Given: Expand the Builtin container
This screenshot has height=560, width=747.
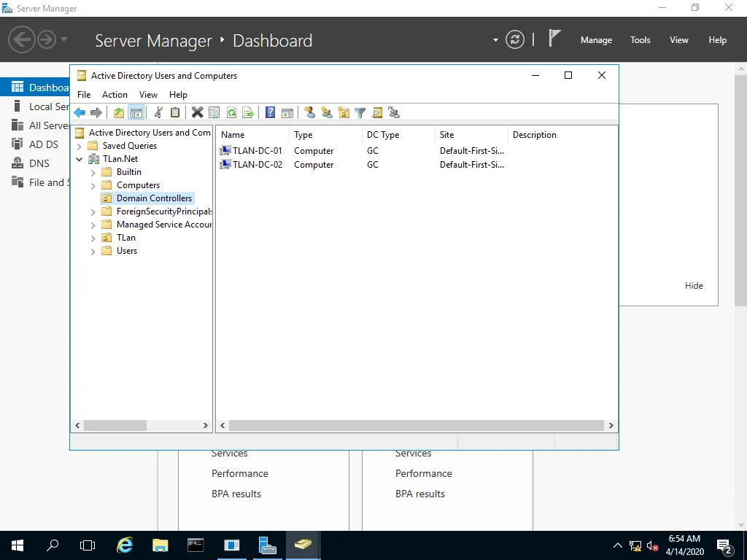Looking at the screenshot, I should click(x=93, y=173).
